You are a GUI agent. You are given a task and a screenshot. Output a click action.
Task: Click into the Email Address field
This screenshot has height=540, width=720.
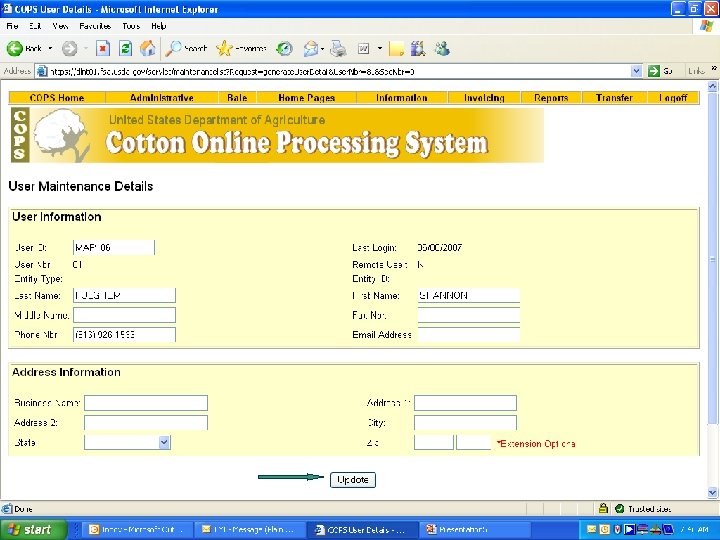(469, 334)
